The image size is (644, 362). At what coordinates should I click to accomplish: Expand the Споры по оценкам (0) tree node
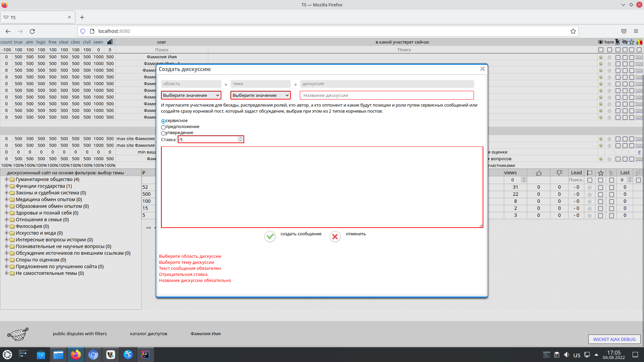[6, 260]
